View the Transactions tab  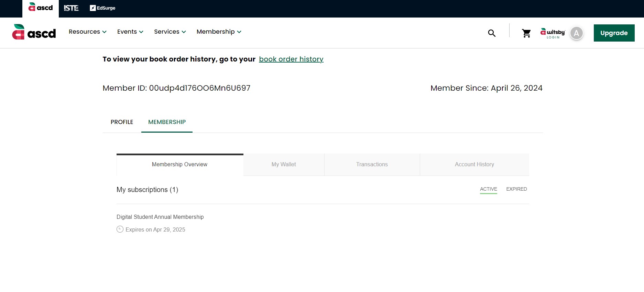click(372, 165)
